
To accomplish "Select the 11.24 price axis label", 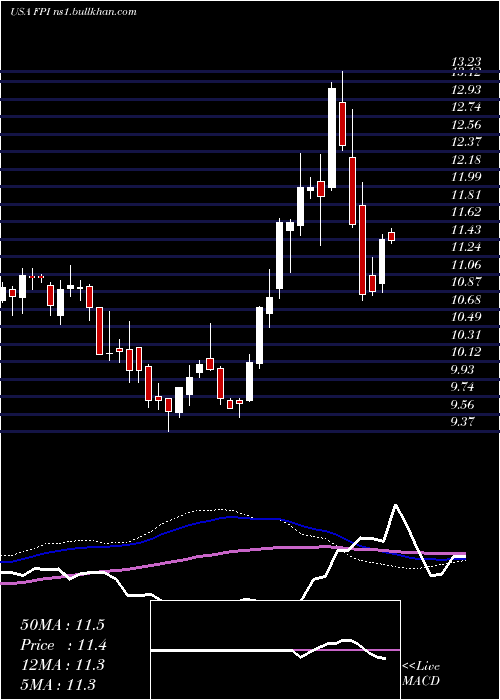I will tap(466, 247).
